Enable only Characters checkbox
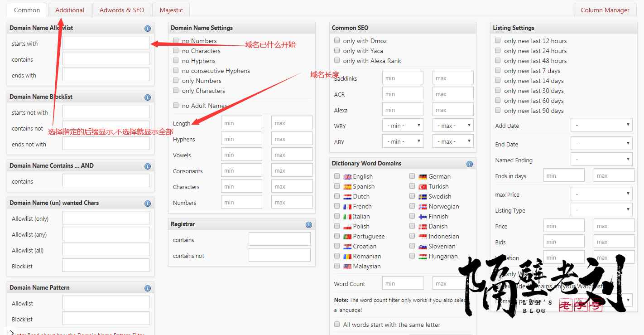This screenshot has width=644, height=335. (x=176, y=90)
